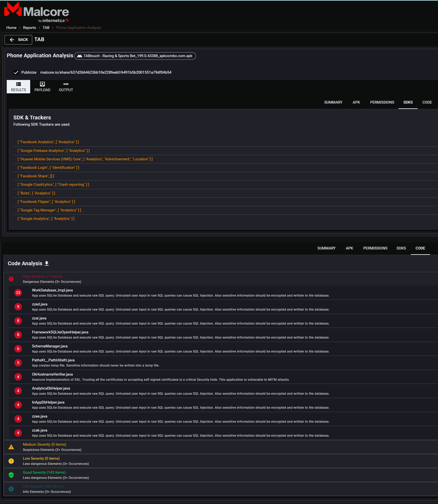The height and width of the screenshot is (504, 438).
Task: Click the TABtouch APK filename chip
Action: 135,56
